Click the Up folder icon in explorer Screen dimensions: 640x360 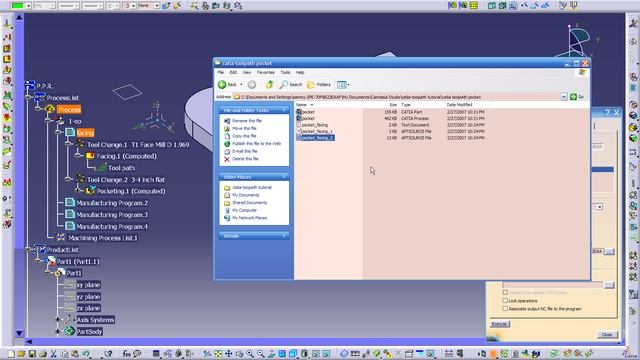(269, 84)
